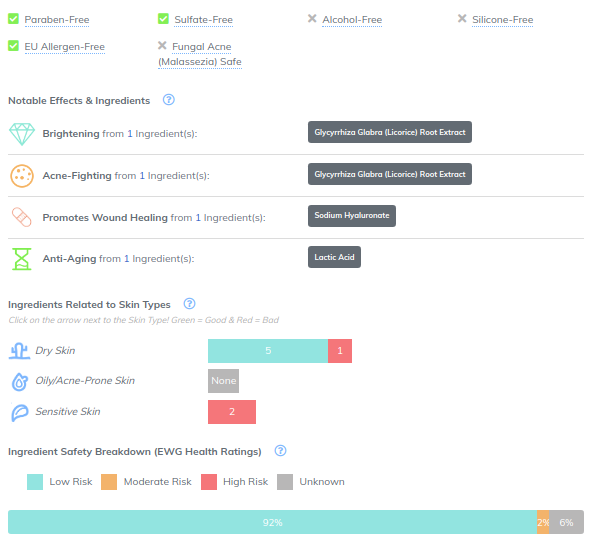Image resolution: width=591 pixels, height=543 pixels.
Task: Click the Sulfate-Free green checkbox
Action: point(163,18)
